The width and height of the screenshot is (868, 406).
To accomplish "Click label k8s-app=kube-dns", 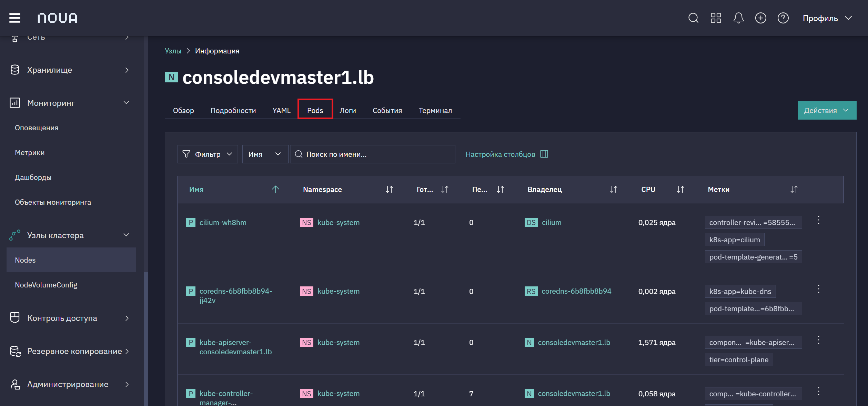I will (740, 292).
